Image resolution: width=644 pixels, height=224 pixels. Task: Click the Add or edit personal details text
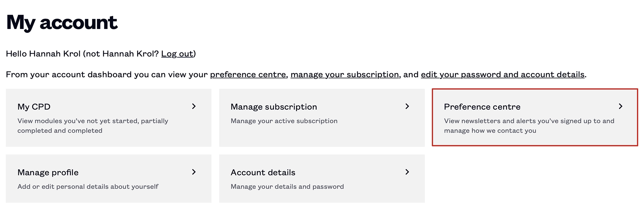tap(88, 186)
